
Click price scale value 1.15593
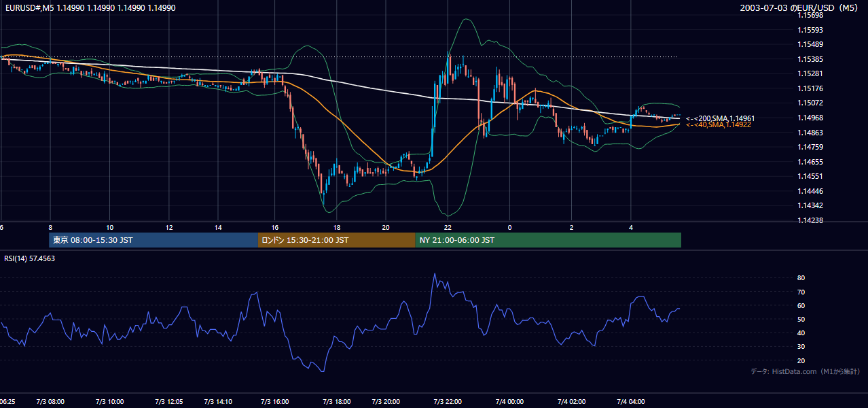pos(810,30)
